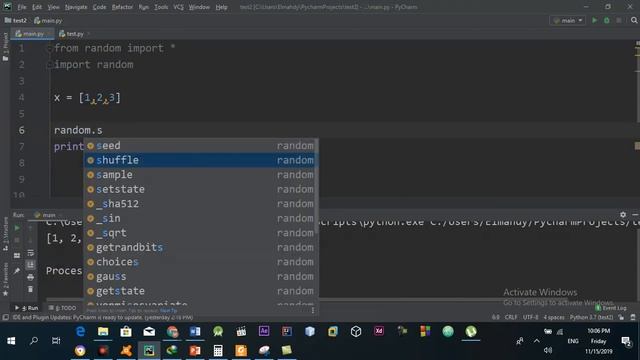This screenshot has width=640, height=360.
Task: Change file encoding UTF-8 in status bar
Action: point(530,317)
